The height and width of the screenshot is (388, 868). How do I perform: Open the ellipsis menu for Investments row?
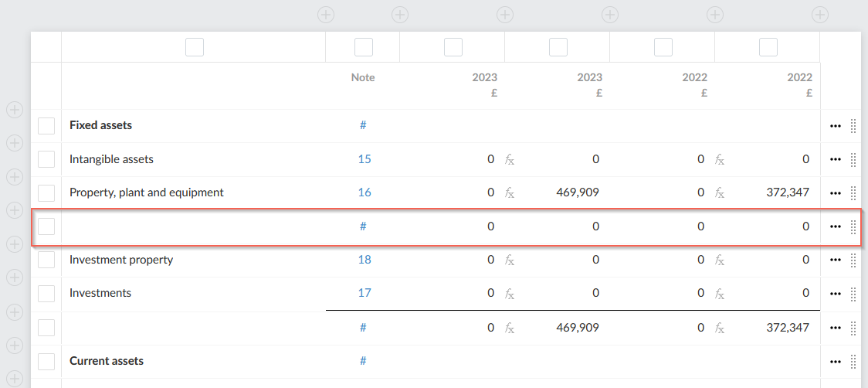point(836,293)
